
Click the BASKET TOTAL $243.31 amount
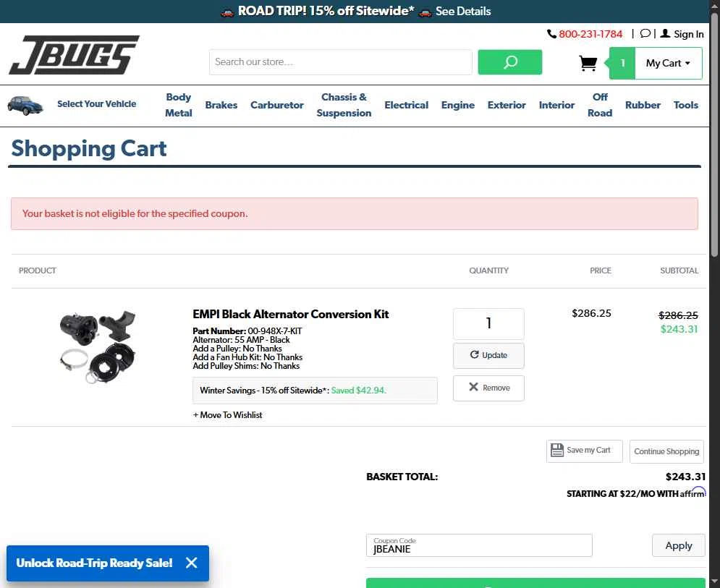click(685, 477)
